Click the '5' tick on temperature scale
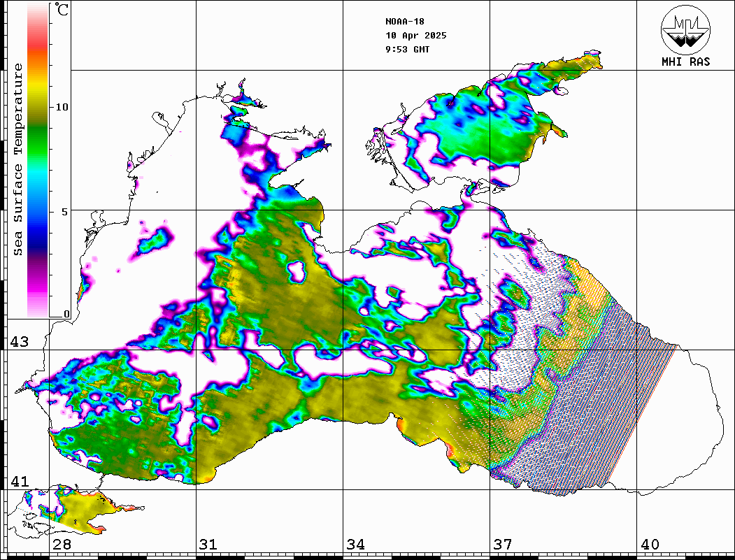 pos(65,212)
